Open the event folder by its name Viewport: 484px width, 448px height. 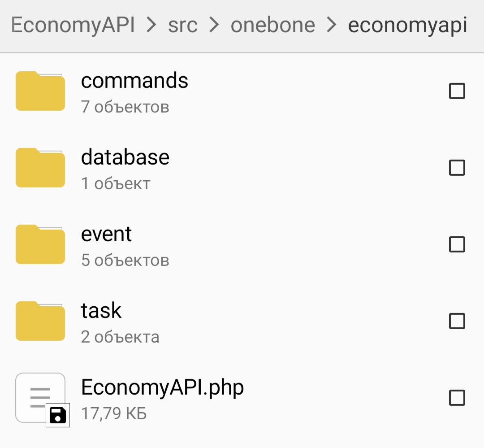tap(107, 234)
